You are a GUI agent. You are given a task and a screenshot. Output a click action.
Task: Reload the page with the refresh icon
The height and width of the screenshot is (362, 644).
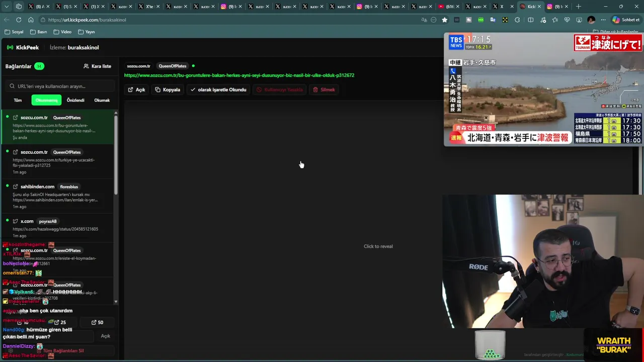click(19, 20)
